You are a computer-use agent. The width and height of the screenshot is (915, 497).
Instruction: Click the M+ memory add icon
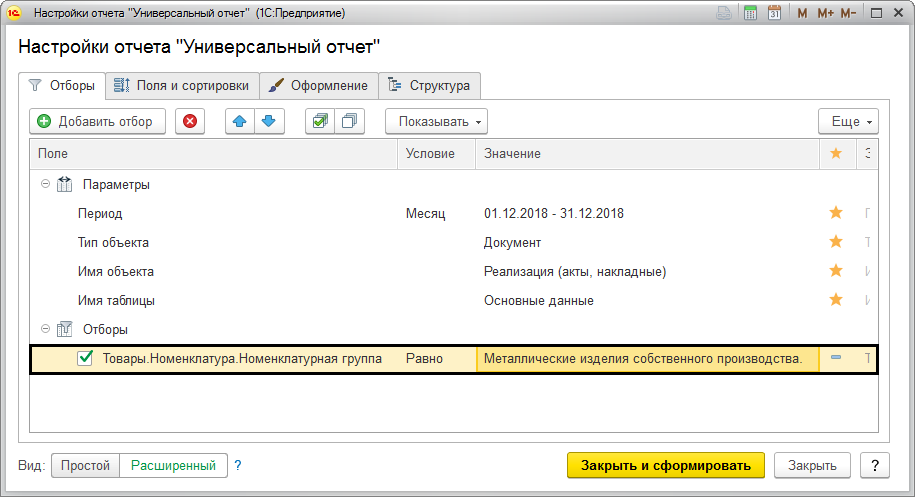click(x=825, y=14)
